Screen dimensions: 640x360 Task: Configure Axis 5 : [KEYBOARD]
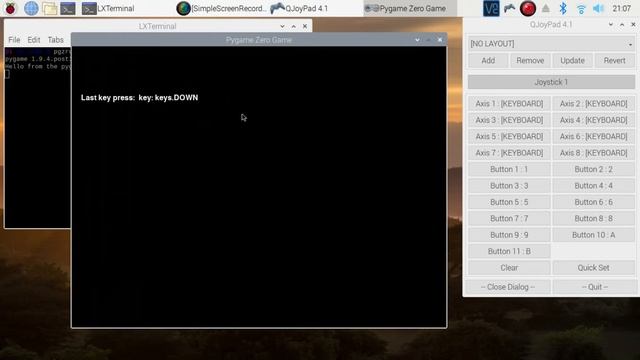(x=509, y=136)
